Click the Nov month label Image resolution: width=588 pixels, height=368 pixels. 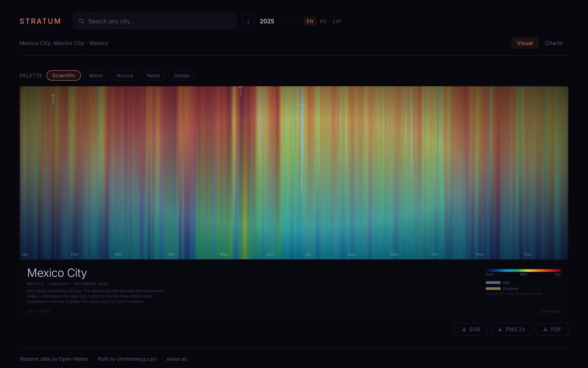click(x=480, y=254)
